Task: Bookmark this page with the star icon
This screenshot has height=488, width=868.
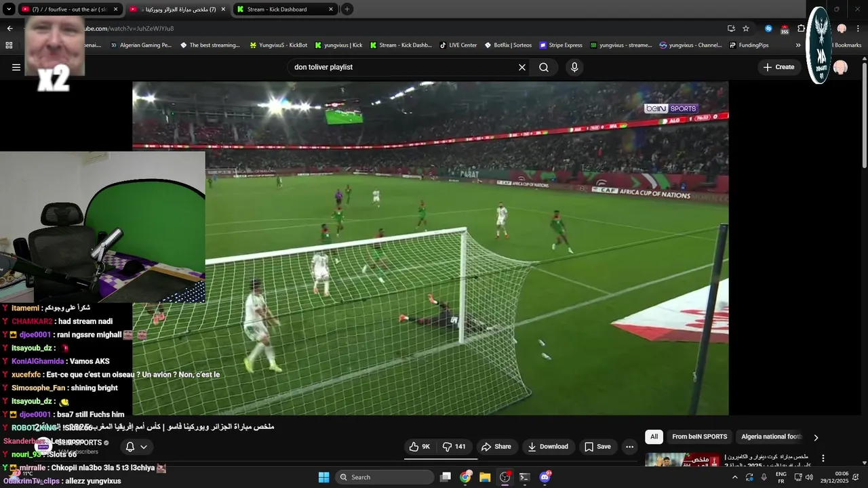Action: tap(746, 28)
